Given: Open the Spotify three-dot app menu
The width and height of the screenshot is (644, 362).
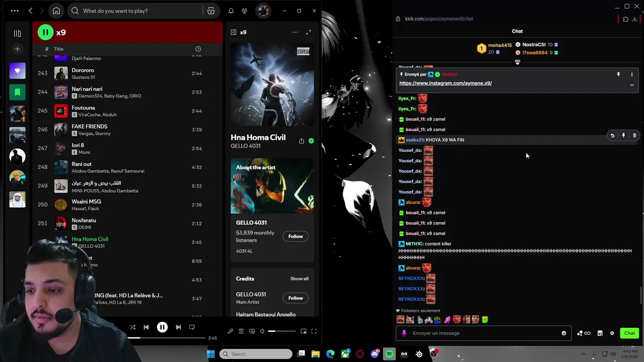Looking at the screenshot, I should click(x=15, y=11).
